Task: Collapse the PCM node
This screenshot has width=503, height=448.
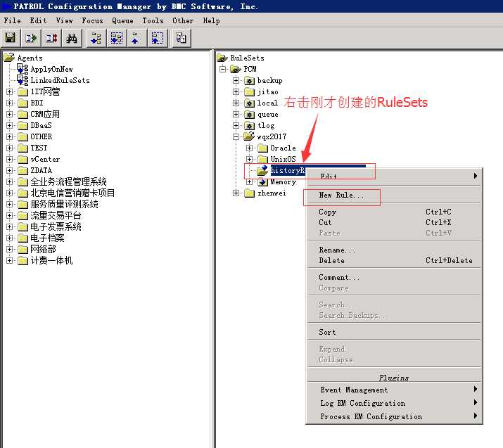Action: click(222, 69)
